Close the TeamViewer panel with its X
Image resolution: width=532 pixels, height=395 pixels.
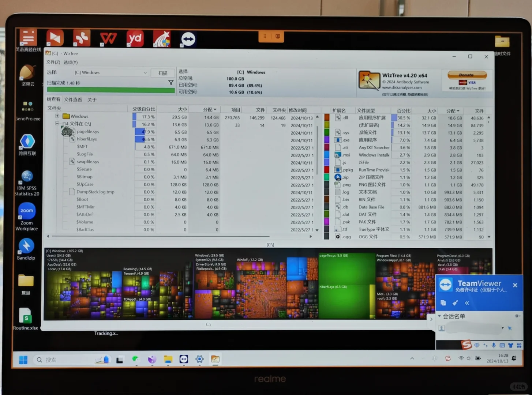pyautogui.click(x=515, y=285)
